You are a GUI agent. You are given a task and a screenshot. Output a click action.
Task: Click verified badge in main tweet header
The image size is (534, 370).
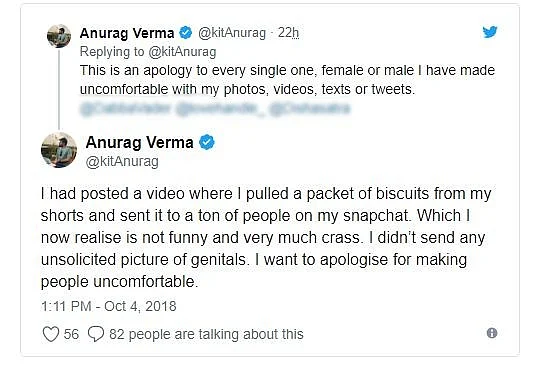(x=207, y=142)
